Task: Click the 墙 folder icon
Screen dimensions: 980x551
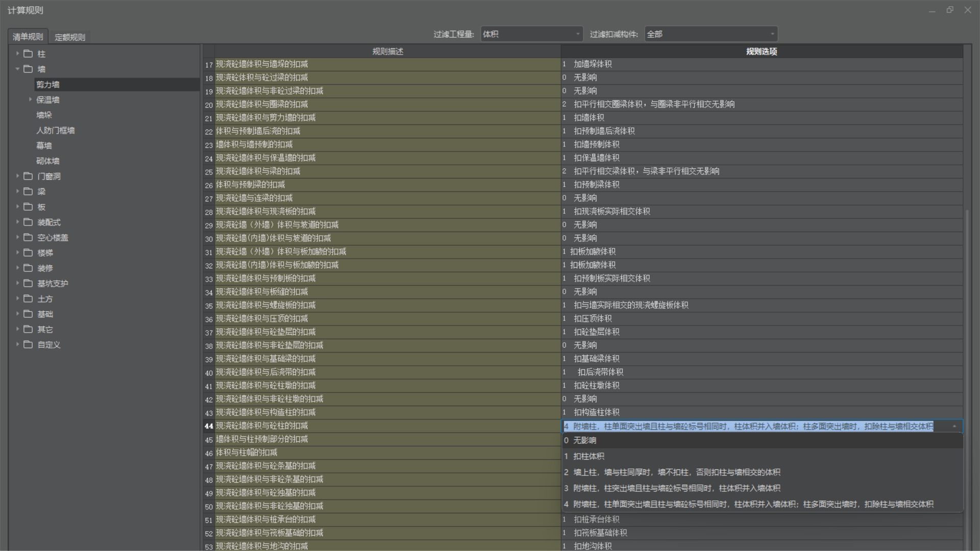Action: click(28, 69)
